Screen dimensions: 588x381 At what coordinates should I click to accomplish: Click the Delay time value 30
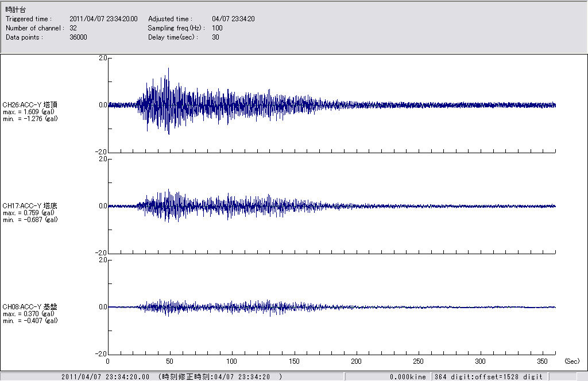pos(215,37)
